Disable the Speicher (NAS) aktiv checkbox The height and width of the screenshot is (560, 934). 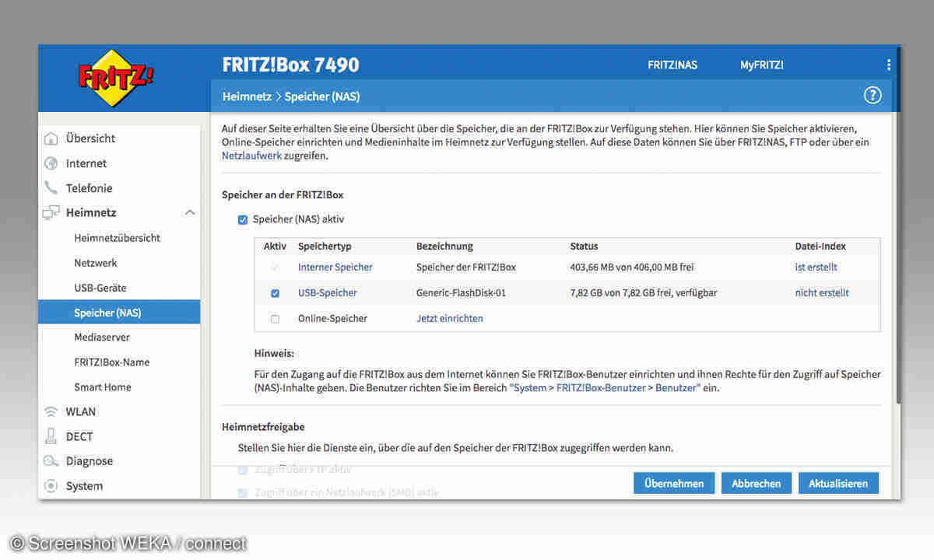coord(243,220)
